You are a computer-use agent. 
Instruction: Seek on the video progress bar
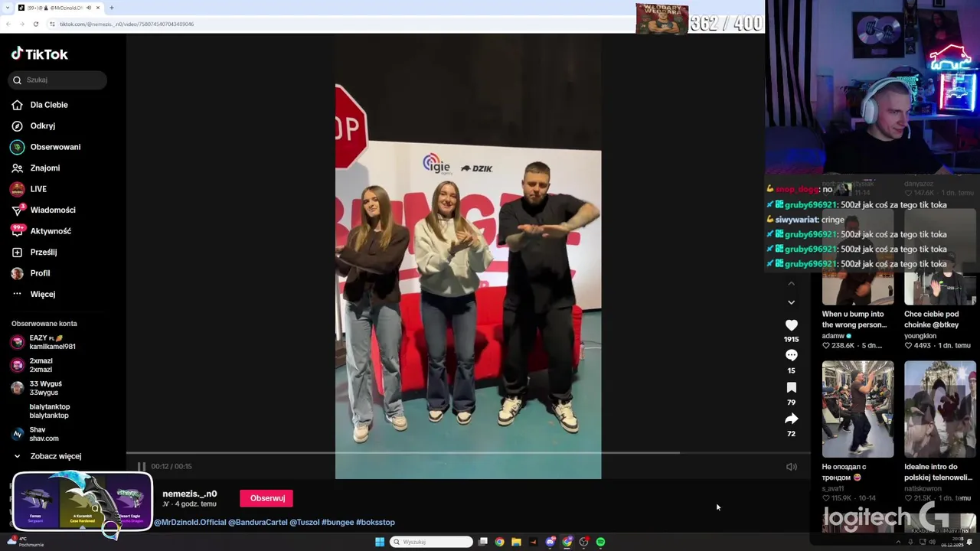pos(468,453)
